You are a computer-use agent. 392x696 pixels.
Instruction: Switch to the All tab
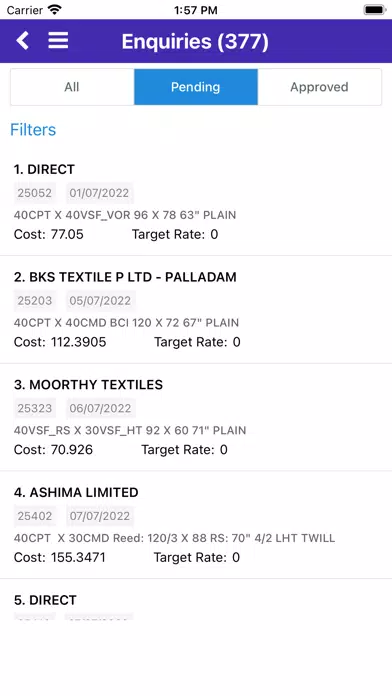point(72,87)
